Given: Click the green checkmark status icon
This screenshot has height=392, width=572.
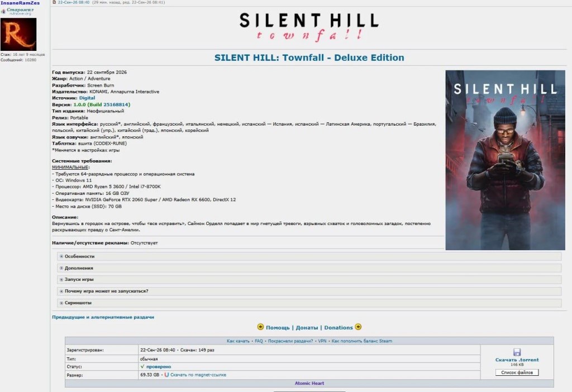Looking at the screenshot, I should [x=142, y=366].
